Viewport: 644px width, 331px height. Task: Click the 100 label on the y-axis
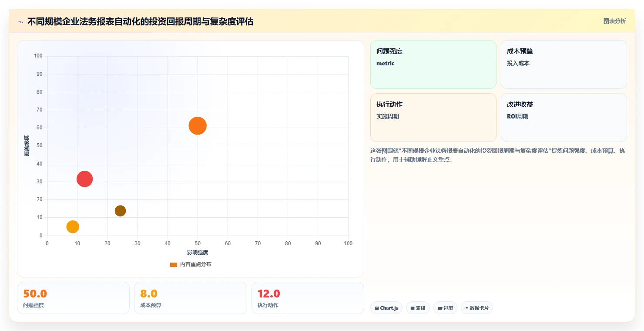coord(38,56)
